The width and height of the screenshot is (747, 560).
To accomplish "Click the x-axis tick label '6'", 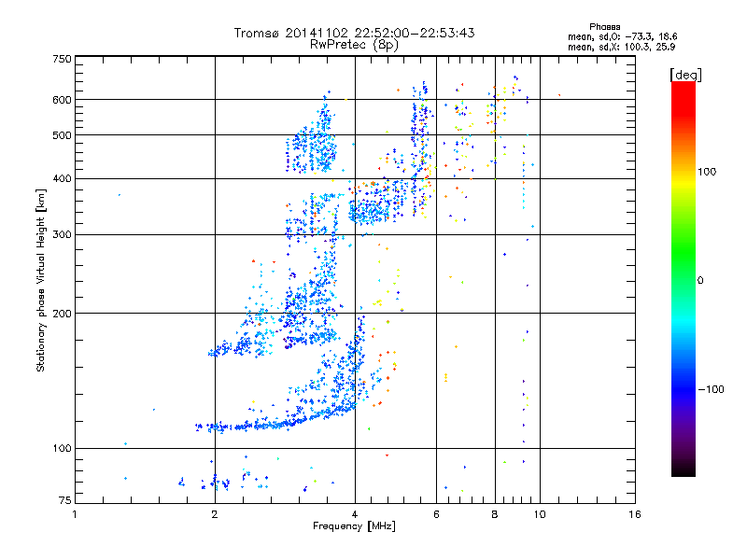I will point(436,514).
